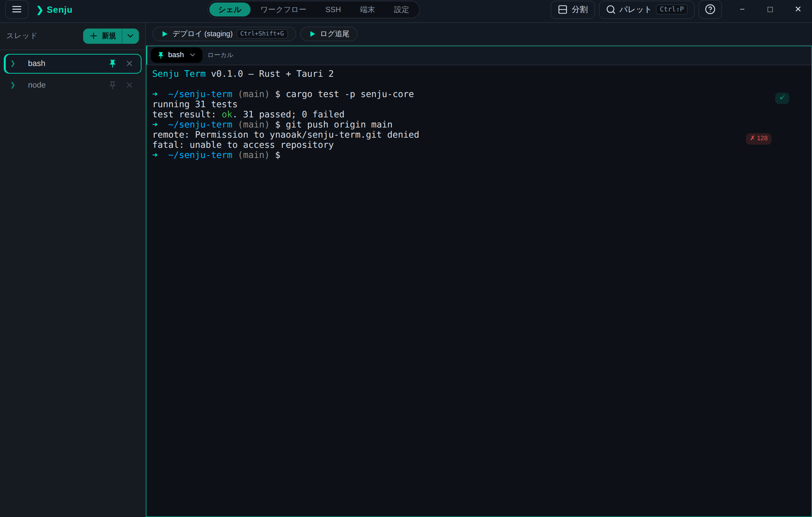Minimize the Senju window
The width and height of the screenshot is (812, 517).
[x=742, y=10]
